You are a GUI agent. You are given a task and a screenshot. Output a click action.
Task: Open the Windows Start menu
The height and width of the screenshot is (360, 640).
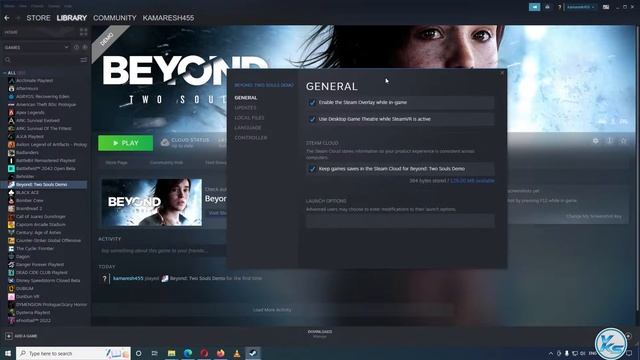[8, 353]
